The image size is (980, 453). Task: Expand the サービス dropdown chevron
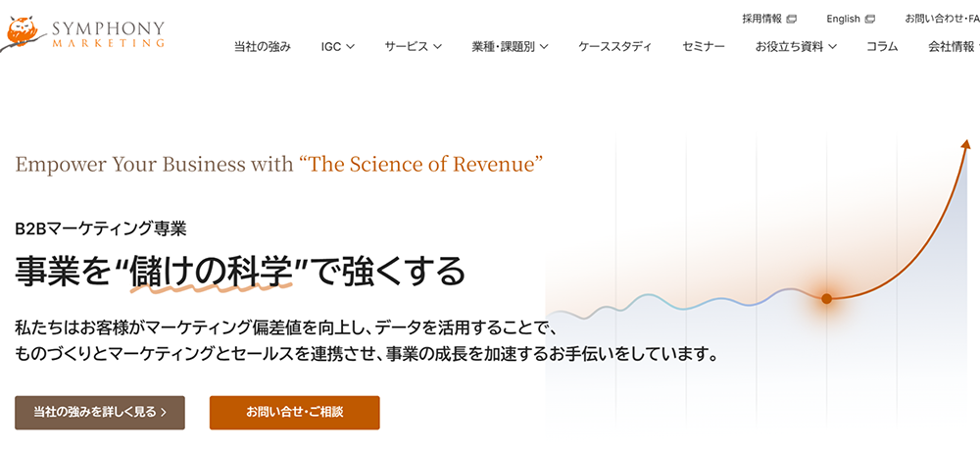437,46
